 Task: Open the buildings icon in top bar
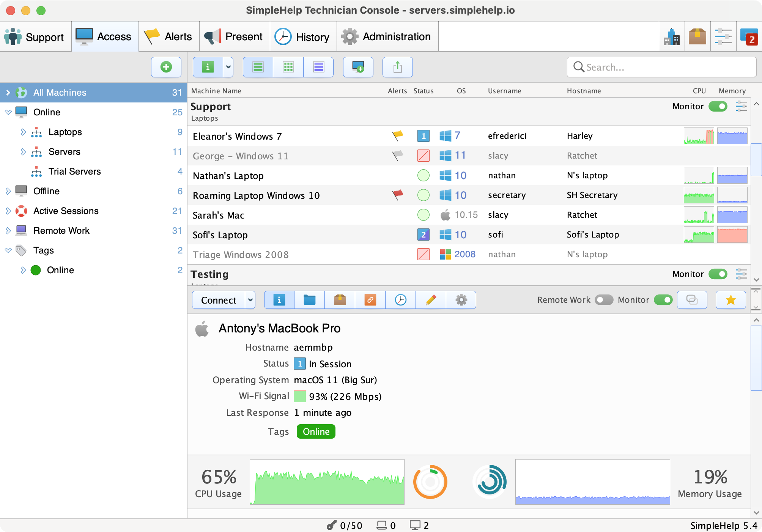click(x=672, y=37)
